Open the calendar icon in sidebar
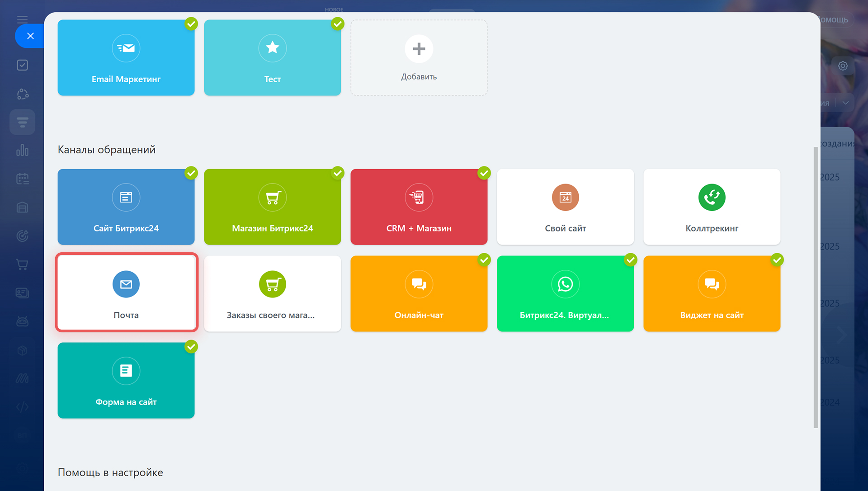This screenshot has width=868, height=491. [22, 179]
